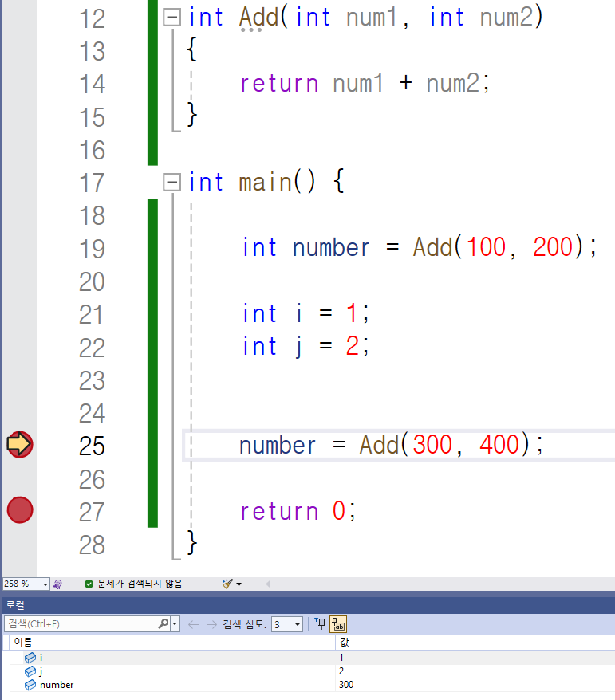Click the 'return' keyword on line 14
This screenshot has width=615, height=700.
click(x=279, y=84)
